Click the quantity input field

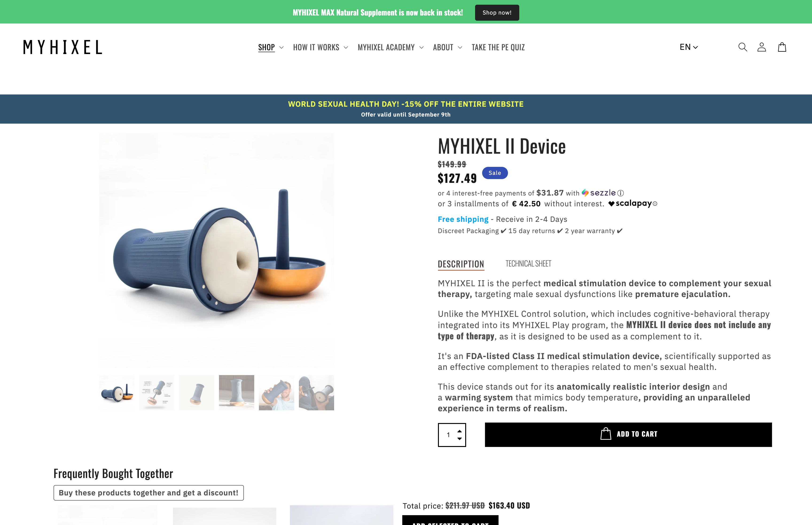(x=449, y=435)
